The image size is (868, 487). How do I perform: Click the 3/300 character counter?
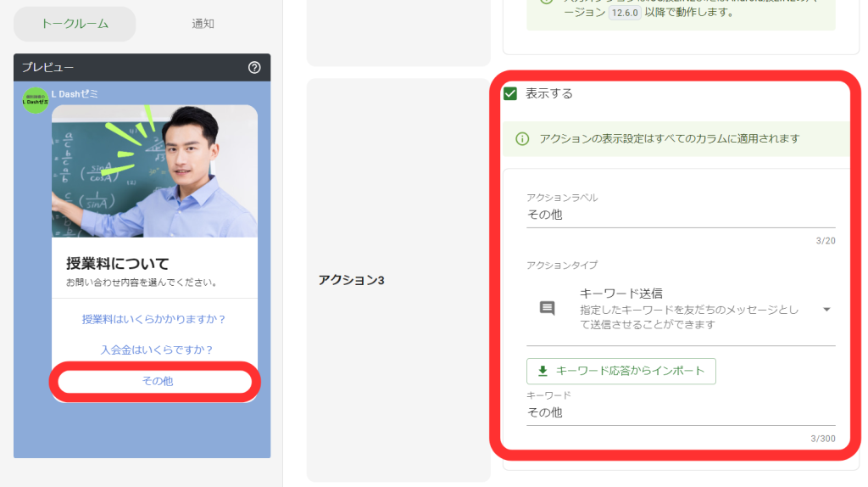tap(823, 439)
